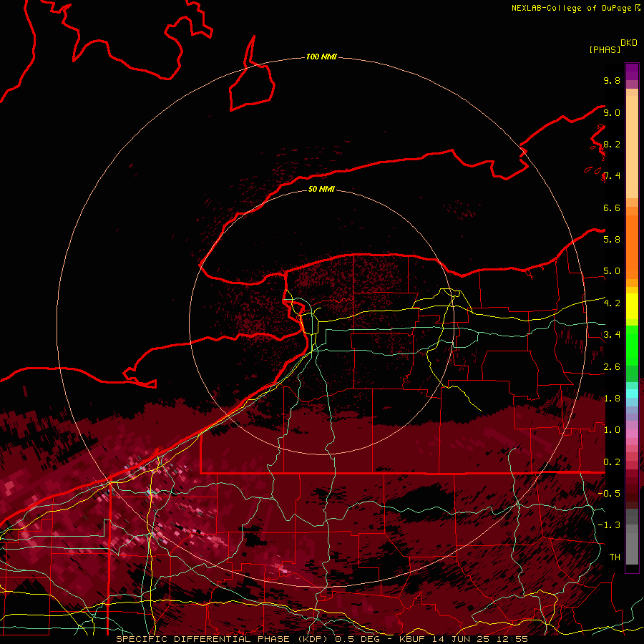644x644 pixels.
Task: Click the 5.8 scale value
Action: tap(612, 239)
